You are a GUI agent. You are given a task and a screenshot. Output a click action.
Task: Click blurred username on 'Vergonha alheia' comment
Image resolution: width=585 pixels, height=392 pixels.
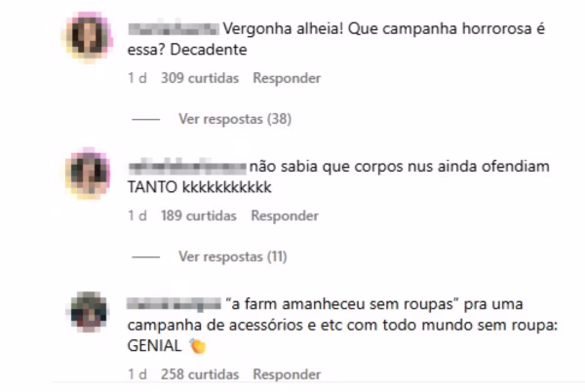[x=174, y=28]
